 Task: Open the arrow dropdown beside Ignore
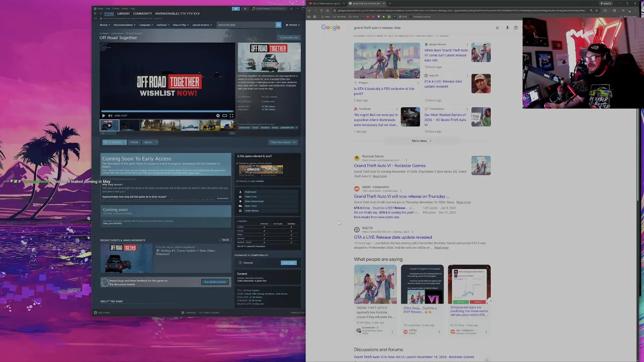[156, 142]
